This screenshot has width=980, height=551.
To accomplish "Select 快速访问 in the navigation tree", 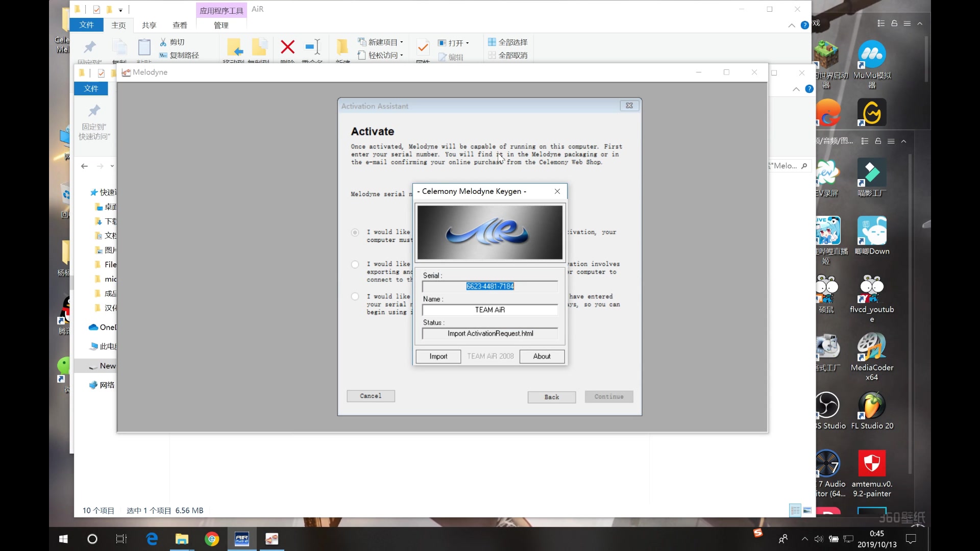I will tap(104, 192).
